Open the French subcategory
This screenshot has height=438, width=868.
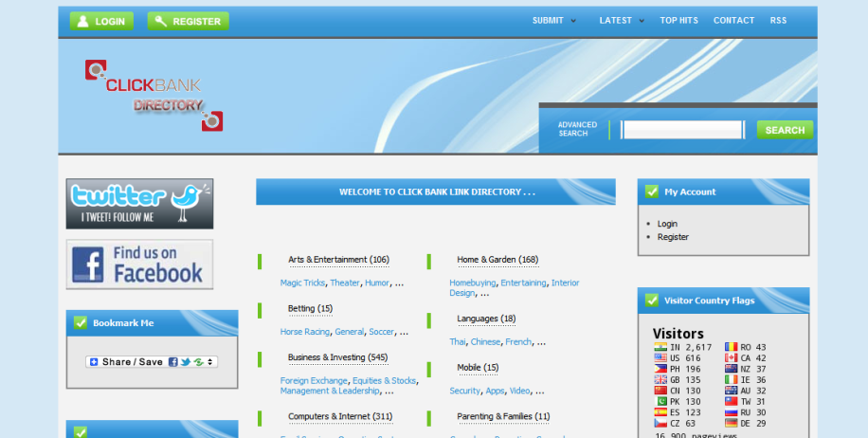pos(518,342)
